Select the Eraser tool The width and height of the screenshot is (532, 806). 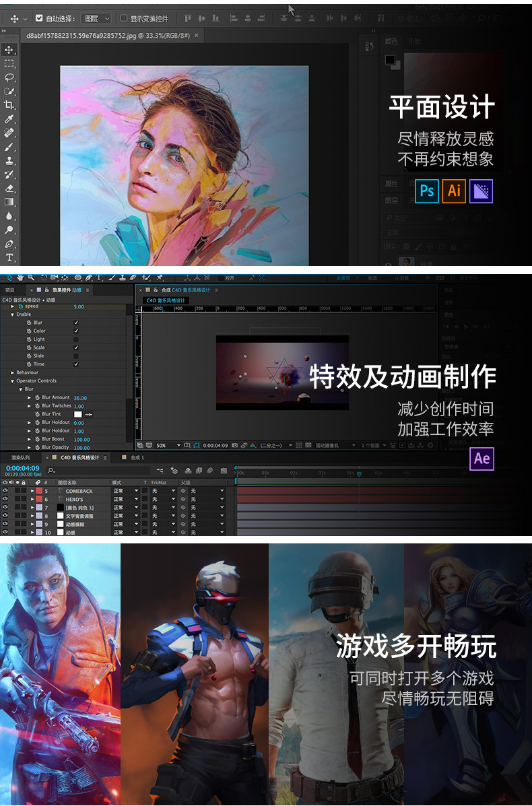[9, 189]
